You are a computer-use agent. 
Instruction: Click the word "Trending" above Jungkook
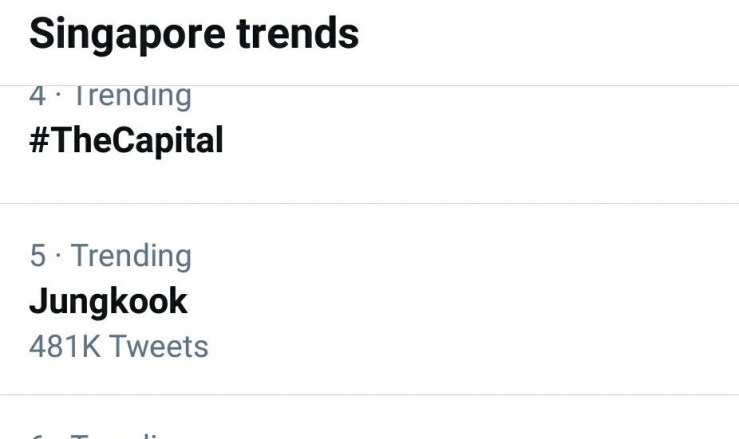131,256
